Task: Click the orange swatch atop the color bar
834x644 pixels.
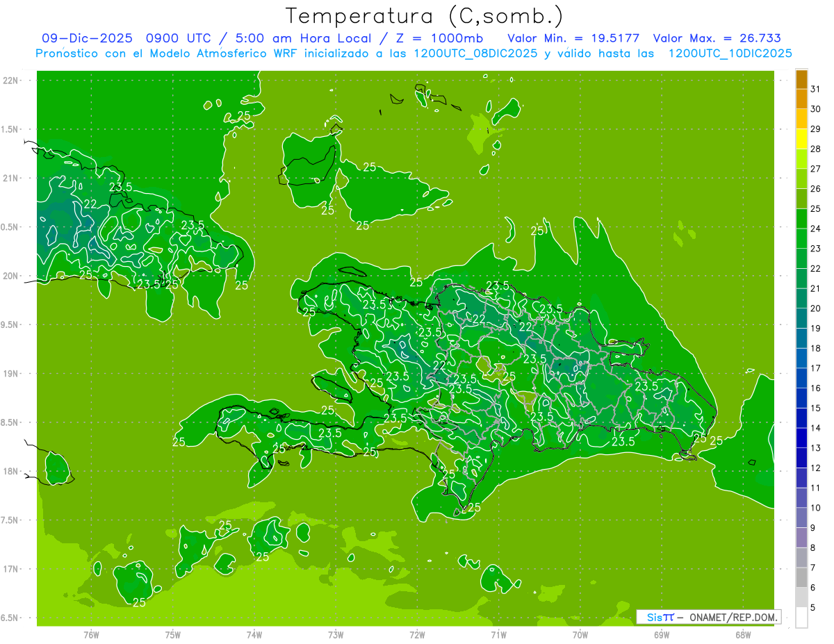Action: [x=801, y=80]
